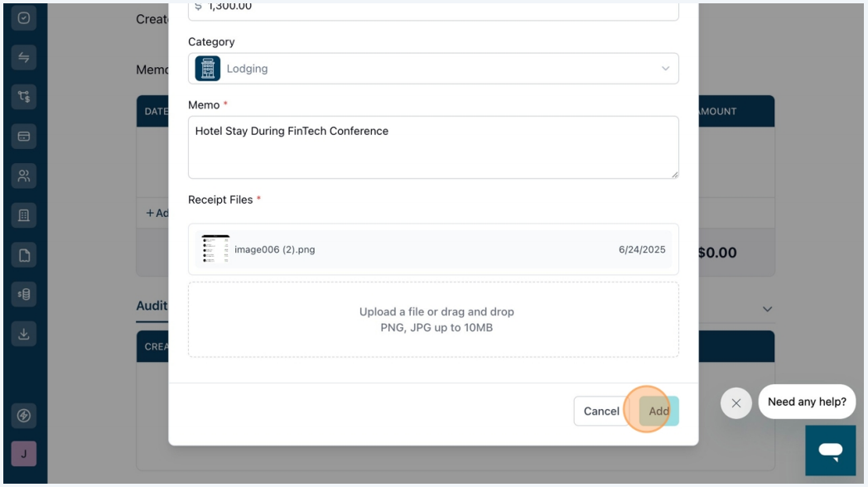Open the J user avatar
This screenshot has height=487, width=868.
24,454
